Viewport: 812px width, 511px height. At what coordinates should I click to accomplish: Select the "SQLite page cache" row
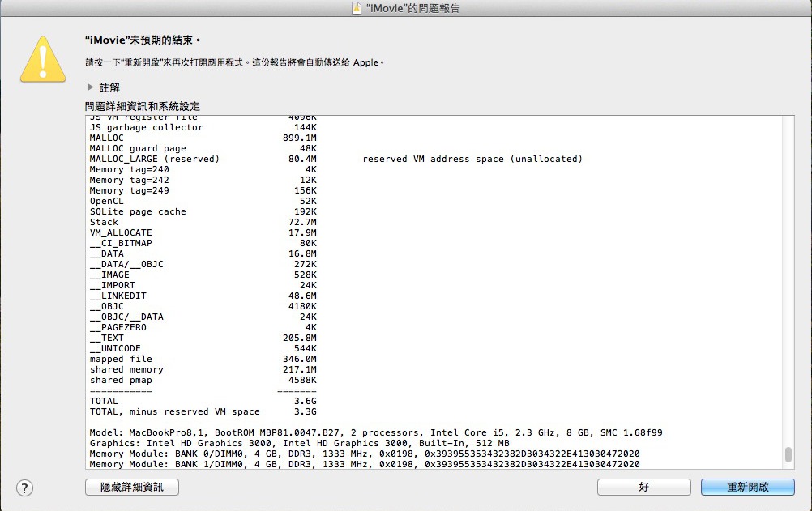click(x=203, y=211)
